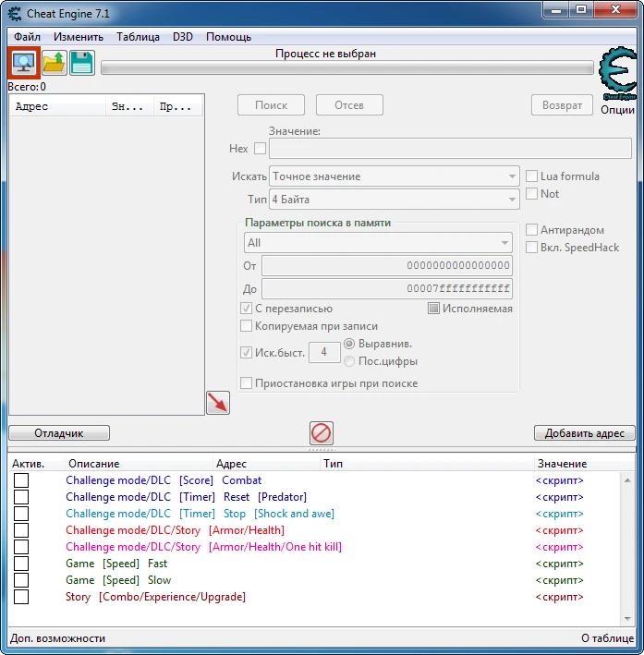Open the Тип value type dropdown
644x655 pixels.
click(x=395, y=200)
